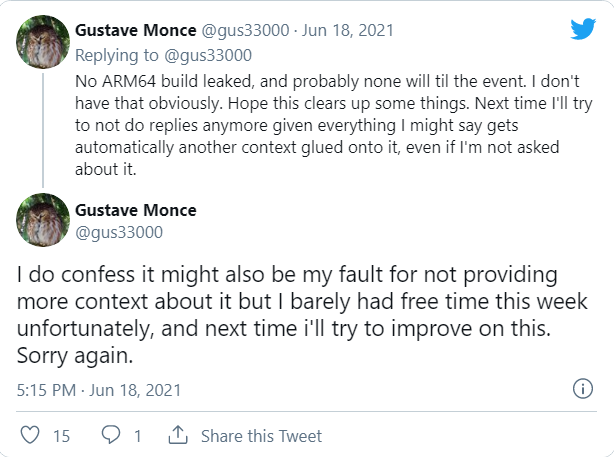
Task: Like the tweet with the heart icon
Action: click(x=30, y=435)
